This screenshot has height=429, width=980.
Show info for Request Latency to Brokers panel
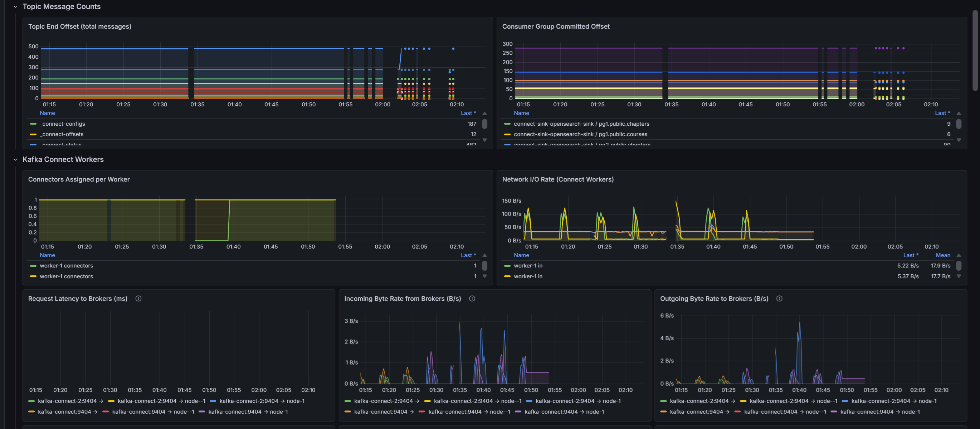138,299
